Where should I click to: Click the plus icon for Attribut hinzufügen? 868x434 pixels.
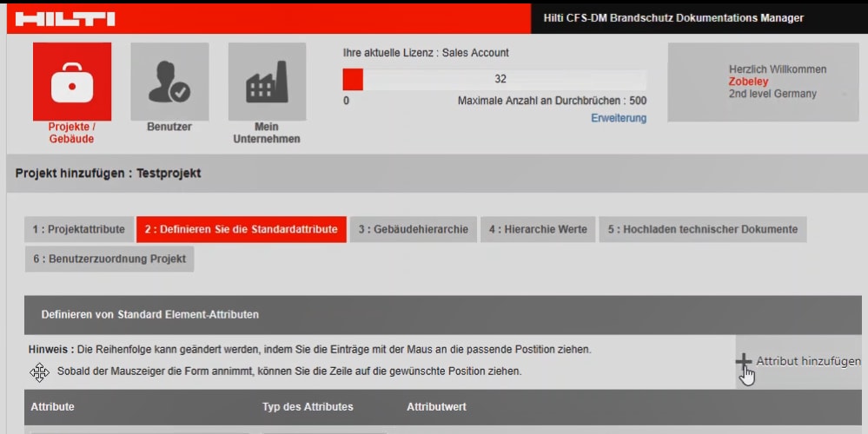coord(744,362)
